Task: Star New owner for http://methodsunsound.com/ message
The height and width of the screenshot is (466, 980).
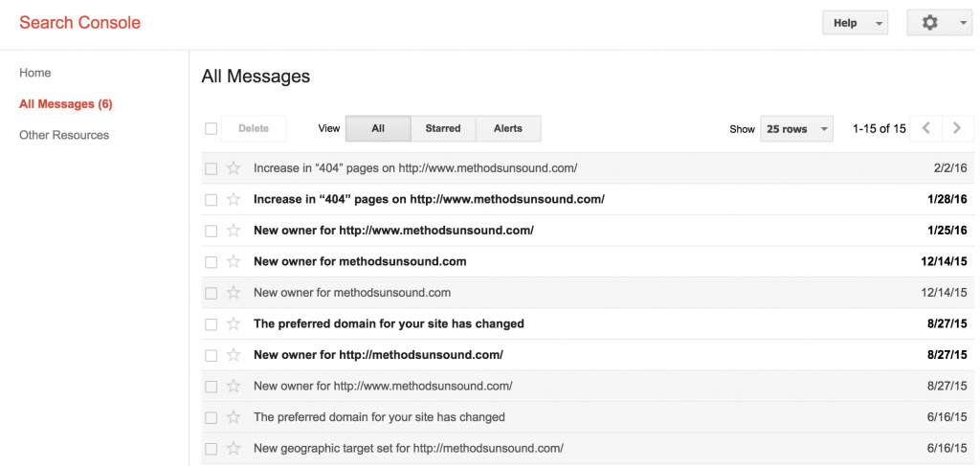Action: (x=234, y=355)
